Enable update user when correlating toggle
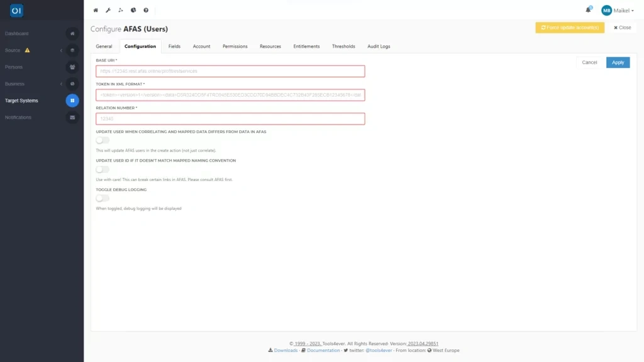This screenshot has height=362, width=644. coord(102,141)
